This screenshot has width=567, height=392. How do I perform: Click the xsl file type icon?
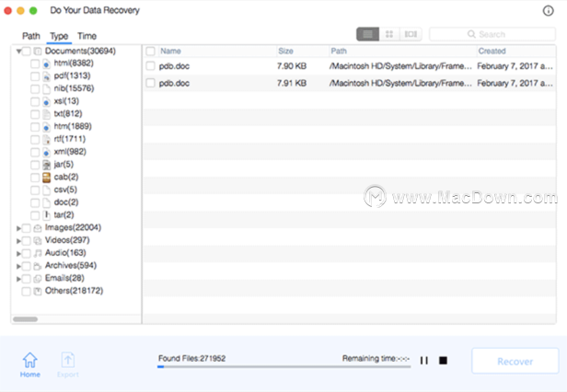click(x=46, y=101)
